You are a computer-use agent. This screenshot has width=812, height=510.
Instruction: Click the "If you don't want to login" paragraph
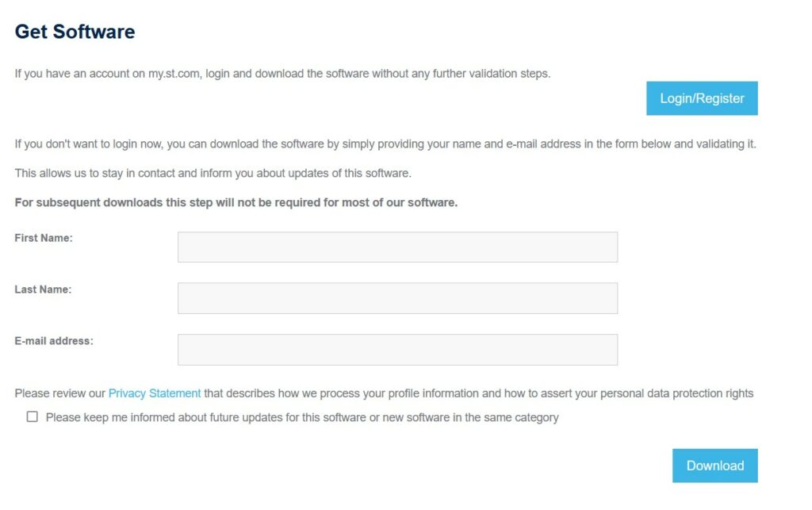point(385,144)
